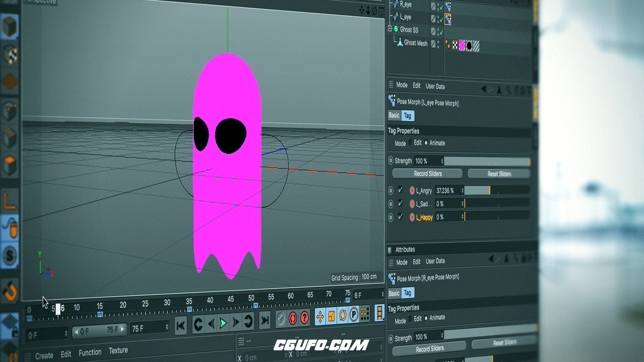Click the Play Forward button in the timeline

click(223, 323)
